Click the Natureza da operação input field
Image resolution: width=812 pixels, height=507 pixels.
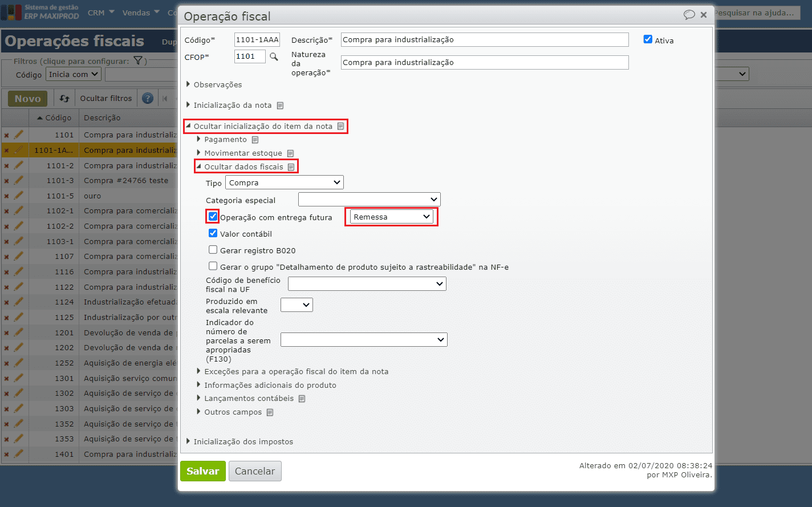(485, 62)
